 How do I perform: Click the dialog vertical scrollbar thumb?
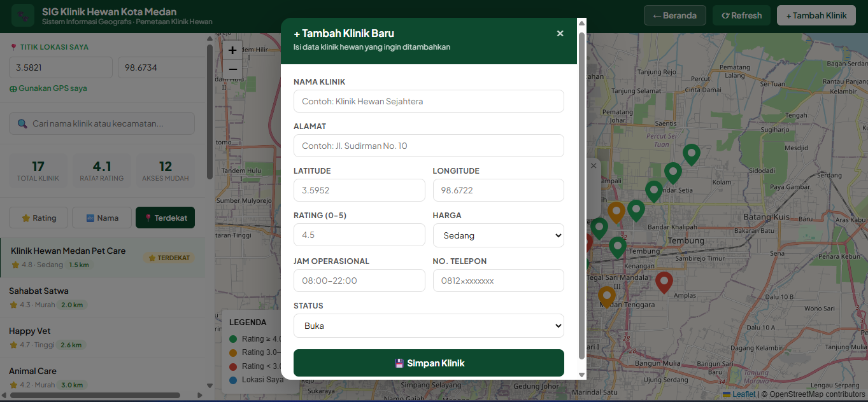tap(581, 195)
